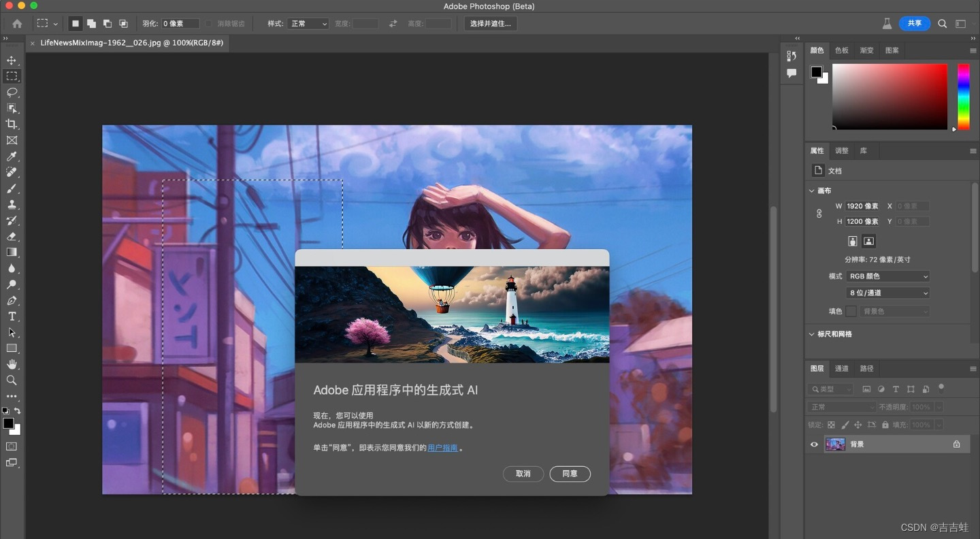Click the beta flask icon
980x539 pixels.
point(887,23)
